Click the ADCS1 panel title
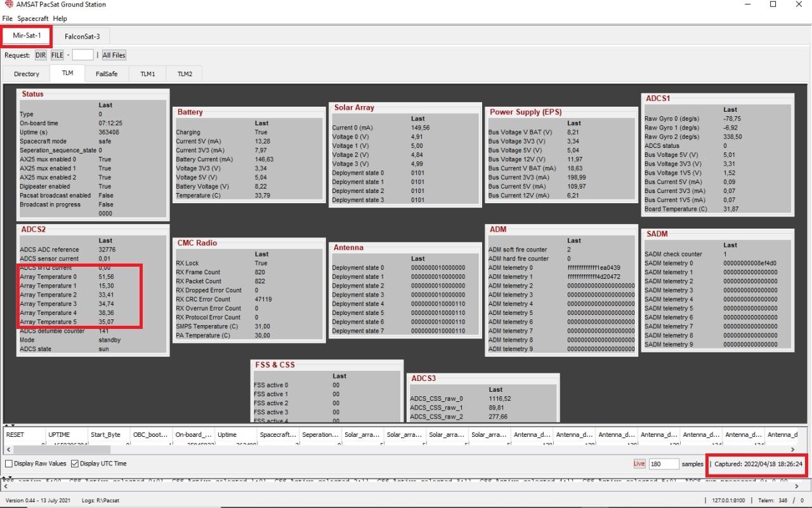Screen dimensions: 812x508 [x=658, y=98]
